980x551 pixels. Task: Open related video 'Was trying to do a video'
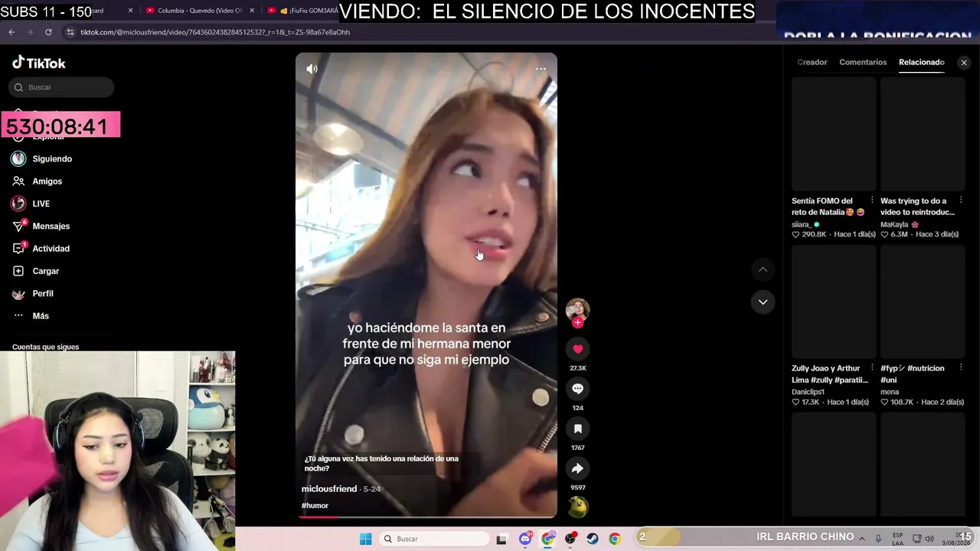(923, 134)
